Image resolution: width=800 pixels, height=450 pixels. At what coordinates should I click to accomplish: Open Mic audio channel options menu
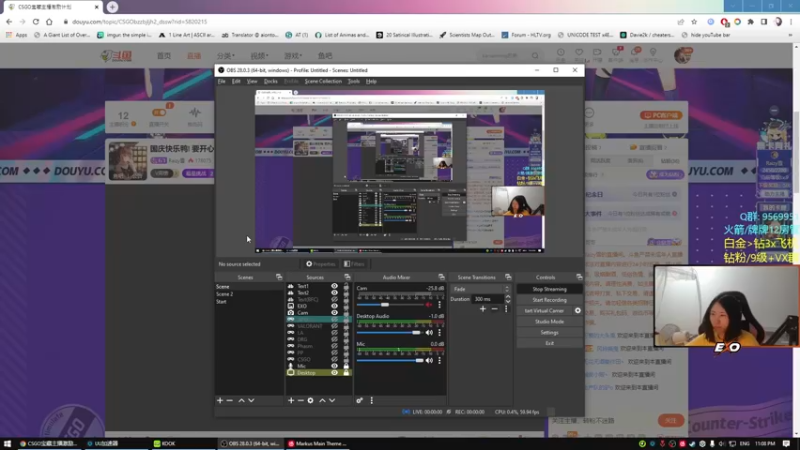pyautogui.click(x=439, y=360)
